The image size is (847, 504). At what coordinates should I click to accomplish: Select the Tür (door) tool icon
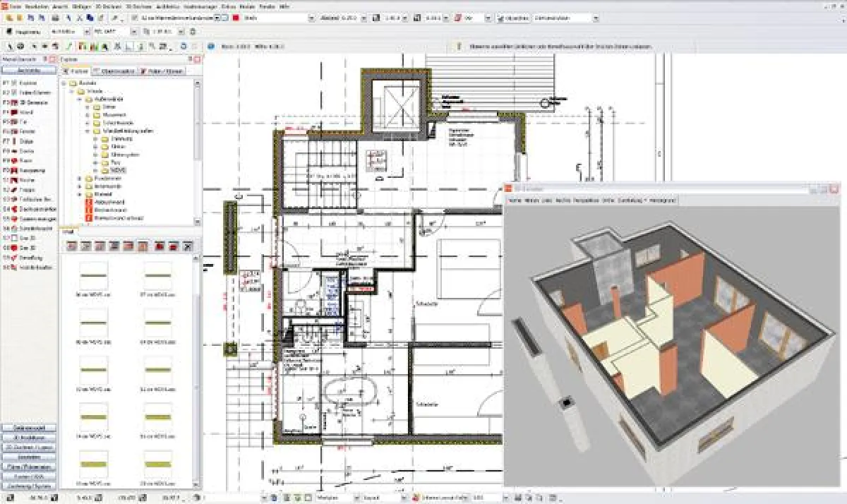(x=12, y=121)
